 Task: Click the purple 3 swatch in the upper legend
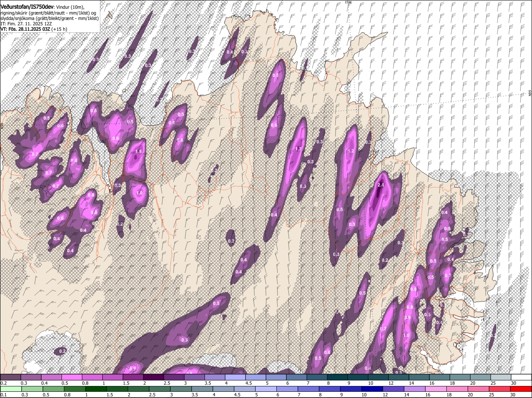click(194, 377)
